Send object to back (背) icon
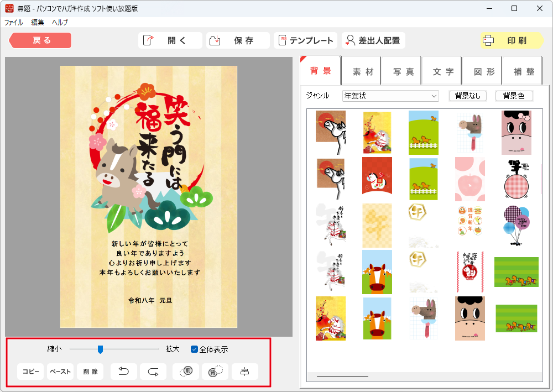This screenshot has width=553, height=392. 215,372
